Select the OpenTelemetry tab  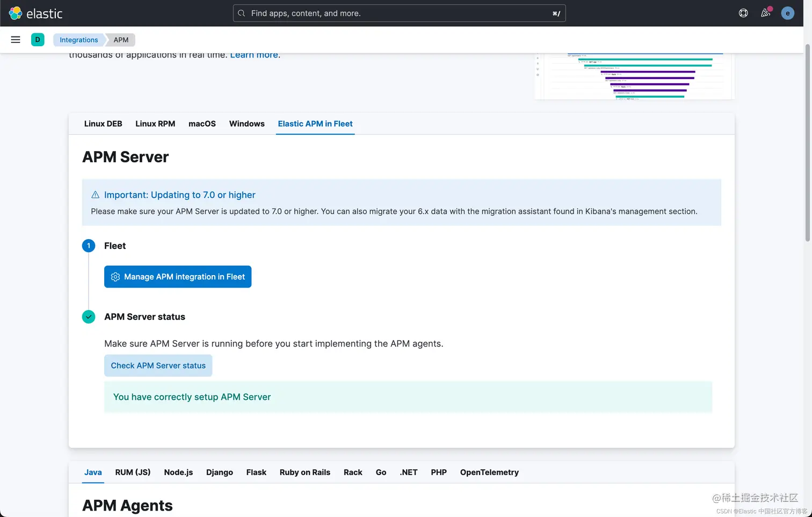click(489, 472)
